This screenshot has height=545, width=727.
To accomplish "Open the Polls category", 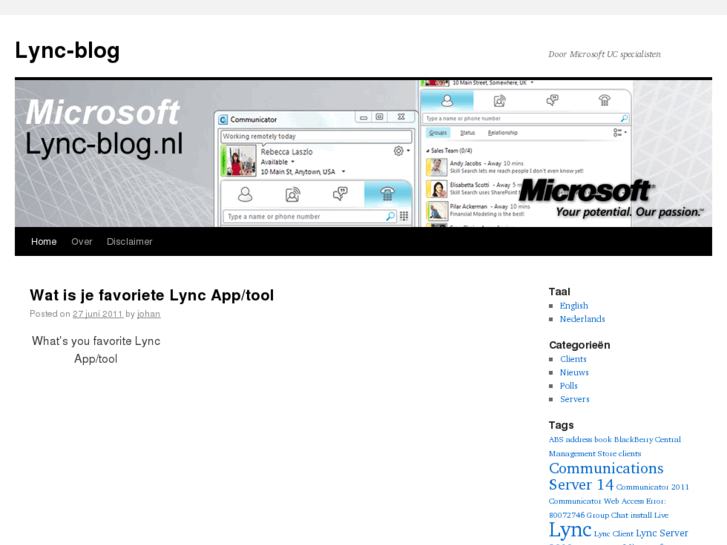I will [x=568, y=386].
